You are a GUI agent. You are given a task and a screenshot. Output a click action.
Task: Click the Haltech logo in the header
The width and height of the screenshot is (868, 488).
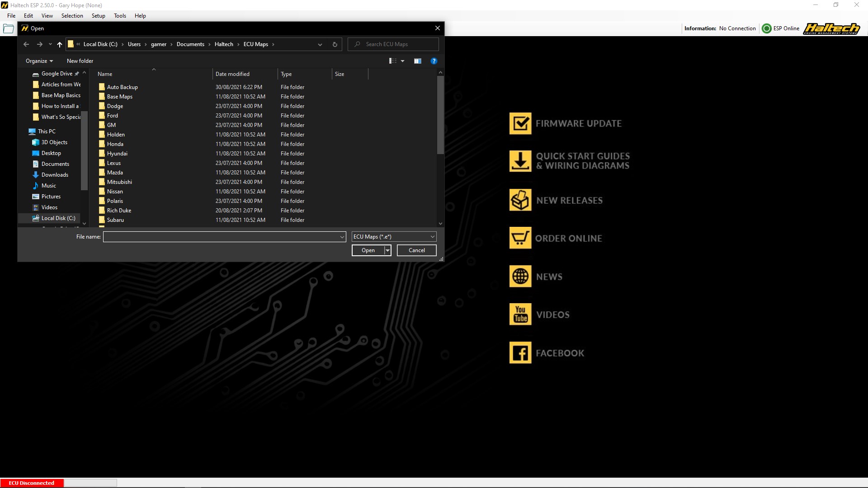point(831,28)
